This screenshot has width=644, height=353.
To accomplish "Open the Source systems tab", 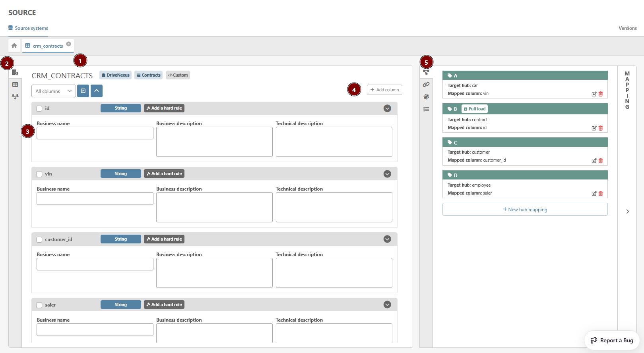I will pyautogui.click(x=28, y=28).
